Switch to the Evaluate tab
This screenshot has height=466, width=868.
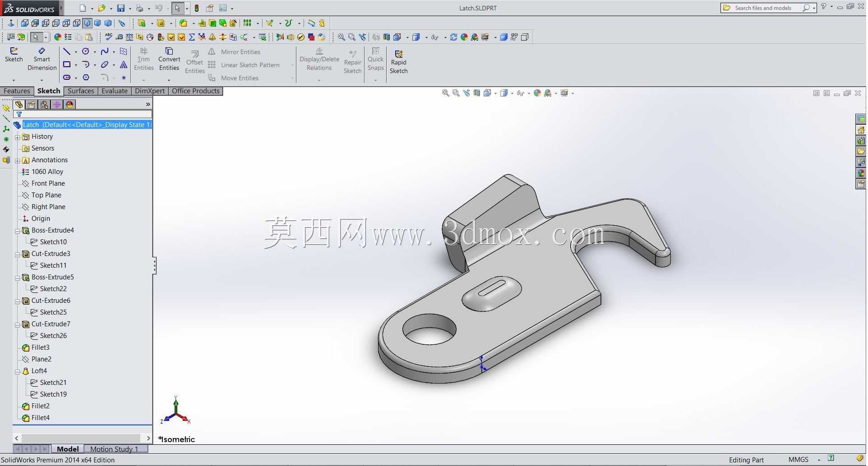[x=115, y=91]
